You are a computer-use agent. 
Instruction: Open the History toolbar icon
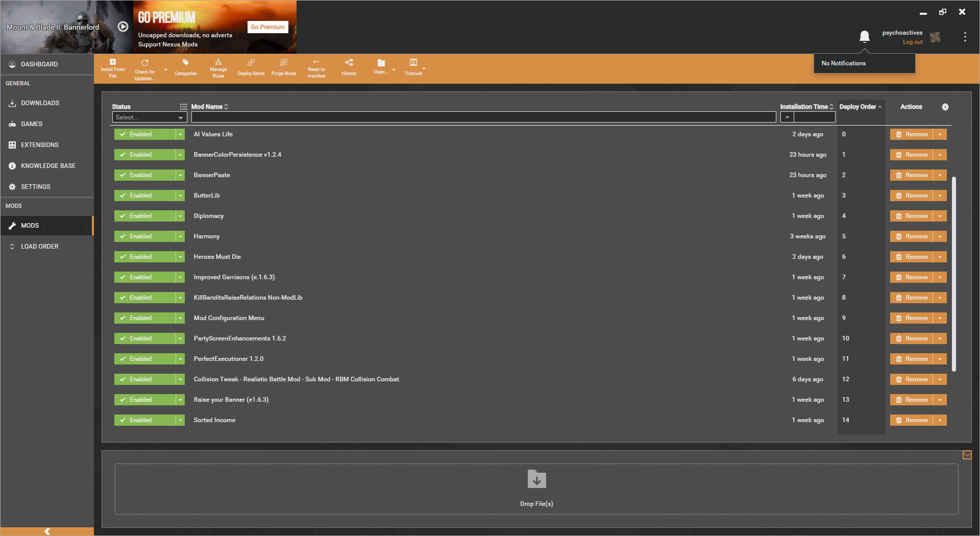point(349,62)
